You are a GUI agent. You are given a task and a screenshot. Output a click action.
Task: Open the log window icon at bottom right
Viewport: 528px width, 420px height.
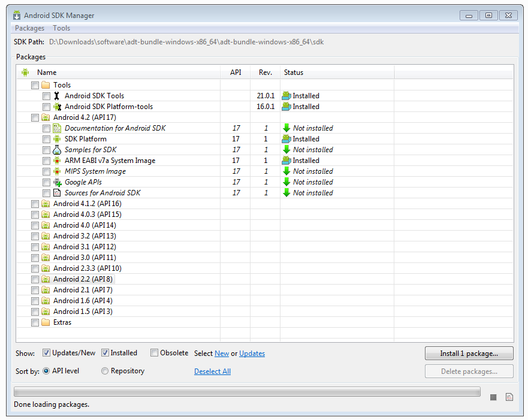coord(509,397)
